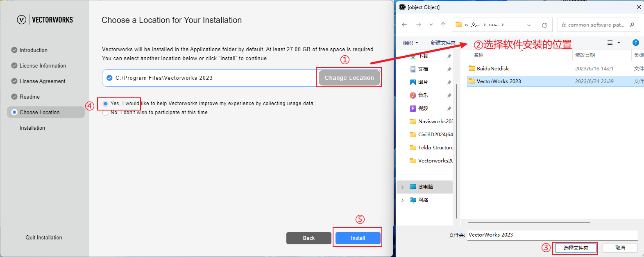This screenshot has height=257, width=644.
Task: Sort by 修改日期 (Date modified) column
Action: 585,55
